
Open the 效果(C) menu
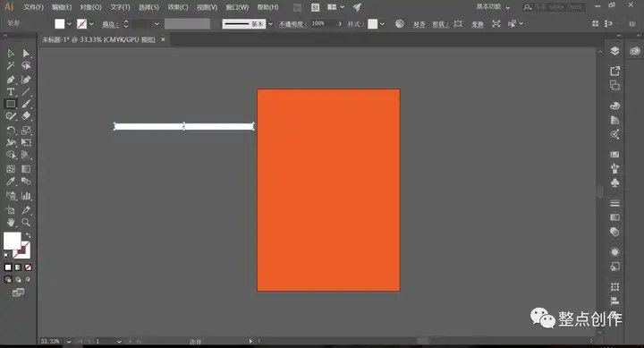coord(178,7)
